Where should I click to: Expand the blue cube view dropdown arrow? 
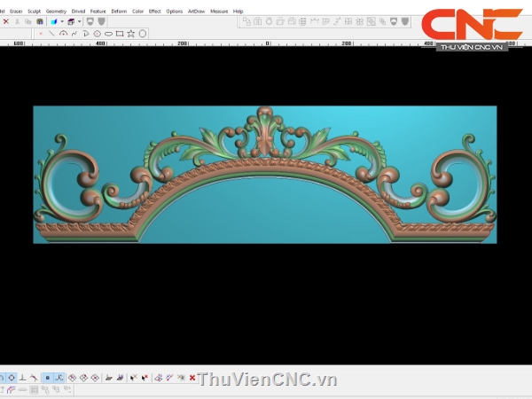[61, 21]
